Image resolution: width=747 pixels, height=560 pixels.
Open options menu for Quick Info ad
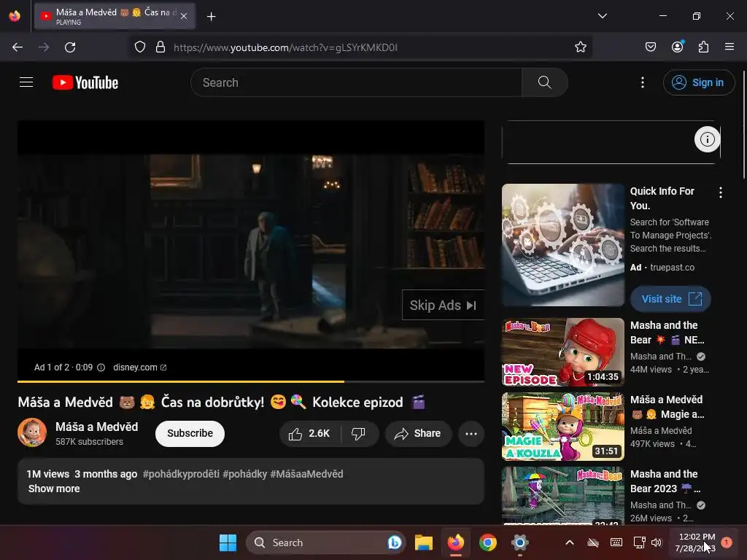[x=720, y=192]
